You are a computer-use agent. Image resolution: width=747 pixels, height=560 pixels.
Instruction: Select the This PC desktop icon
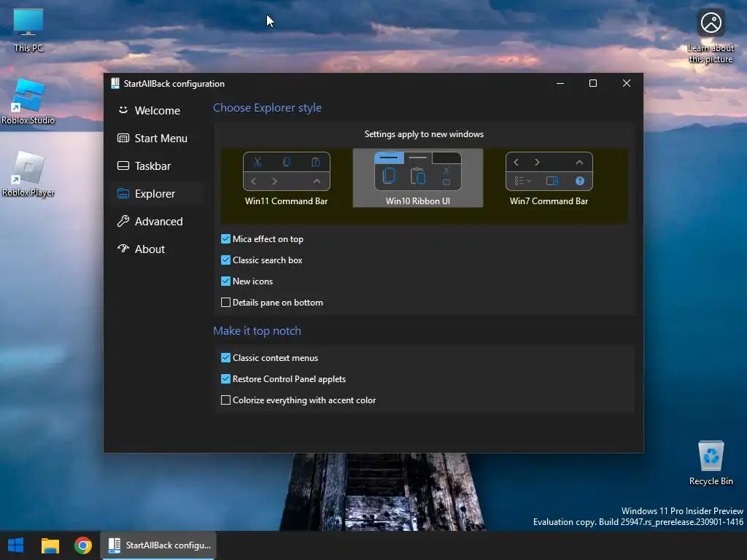tap(28, 31)
